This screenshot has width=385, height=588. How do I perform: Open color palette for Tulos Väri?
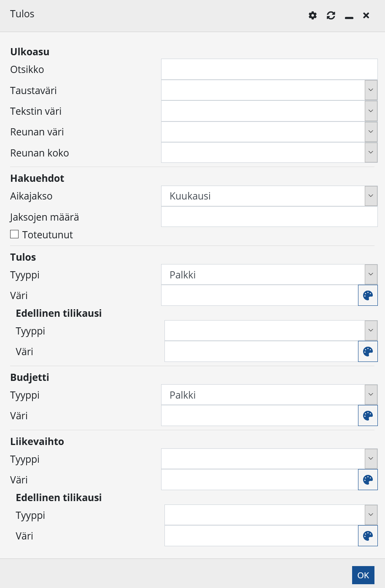click(x=368, y=295)
